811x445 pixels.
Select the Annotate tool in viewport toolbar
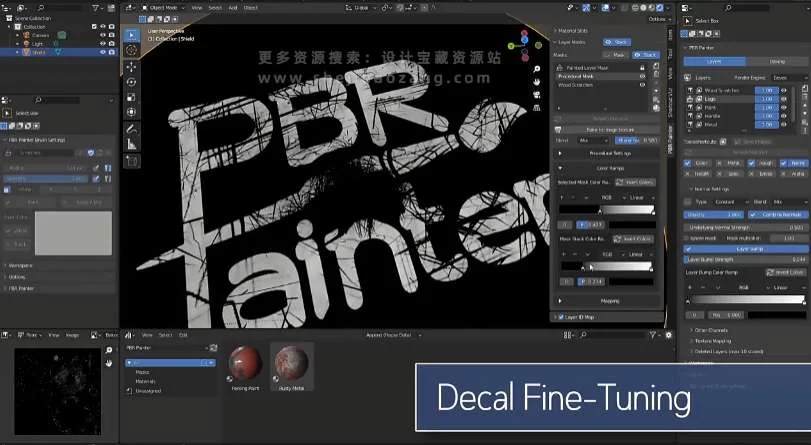[131, 129]
